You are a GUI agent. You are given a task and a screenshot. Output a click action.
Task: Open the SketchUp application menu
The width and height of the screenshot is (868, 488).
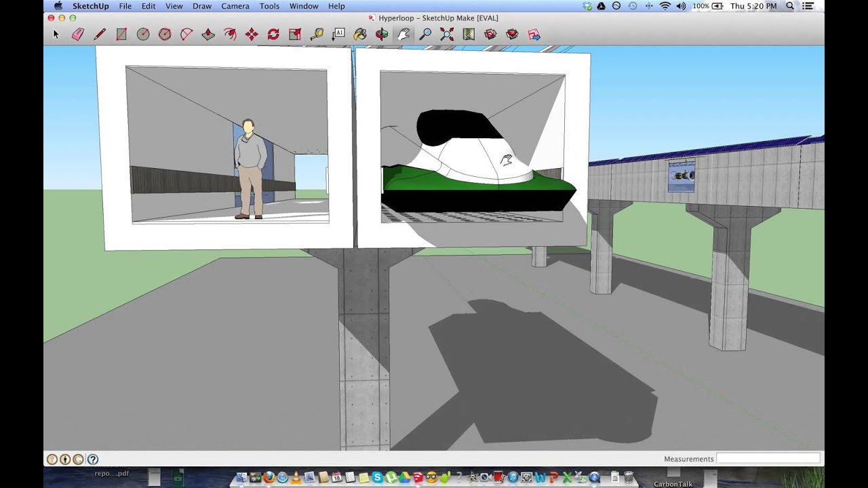(x=91, y=6)
